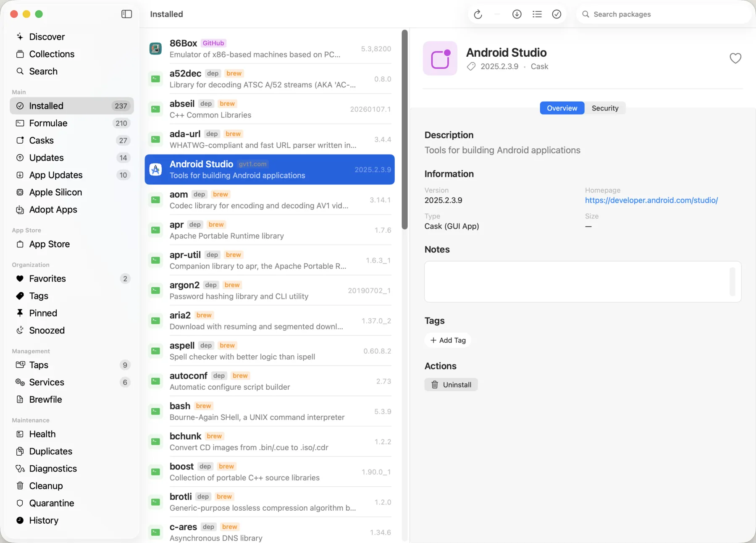Open Updates in the sidebar
The image size is (756, 543).
(72, 157)
